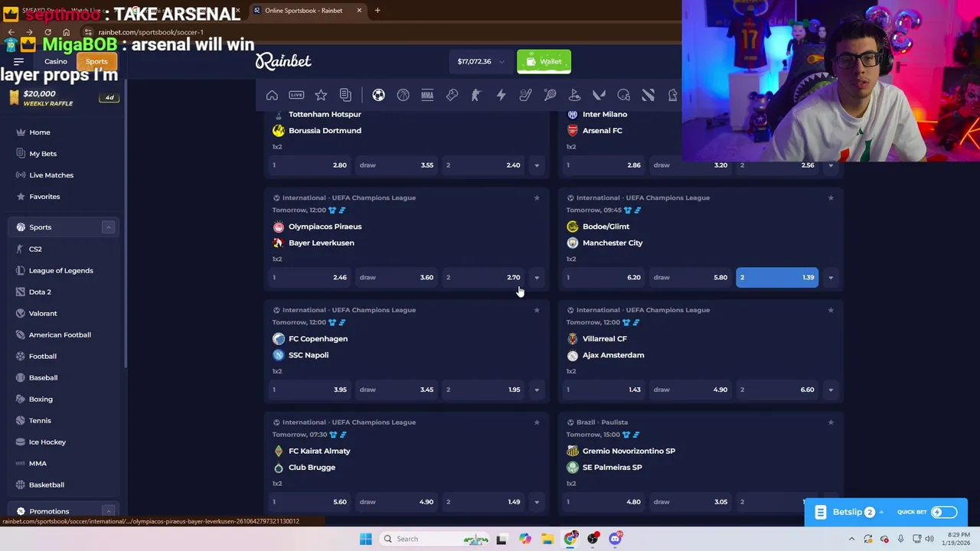Expand more markets for Tottenham vs Dortmund
This screenshot has width=980, height=551.
(537, 165)
